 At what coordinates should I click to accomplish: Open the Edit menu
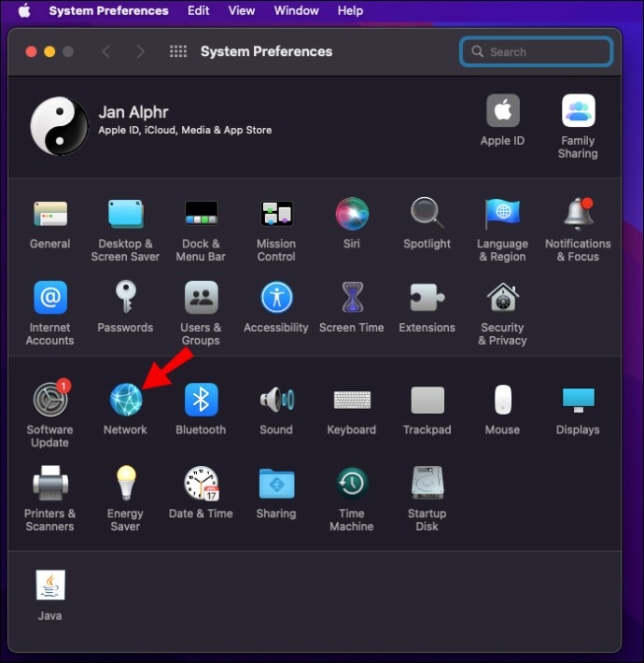[198, 10]
